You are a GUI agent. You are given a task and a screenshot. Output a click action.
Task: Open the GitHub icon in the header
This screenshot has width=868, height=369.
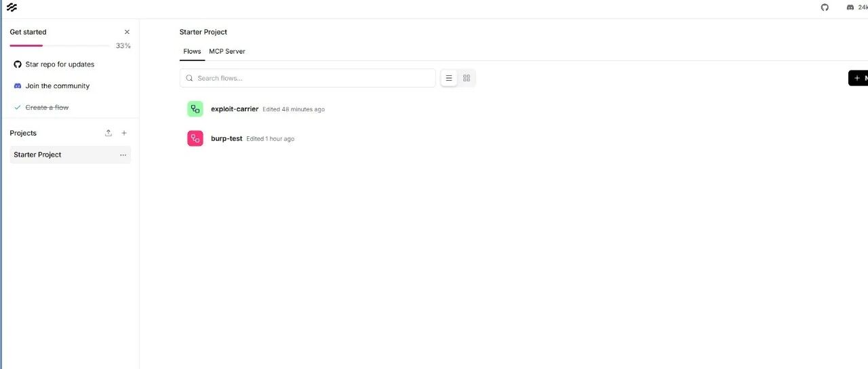(x=825, y=7)
